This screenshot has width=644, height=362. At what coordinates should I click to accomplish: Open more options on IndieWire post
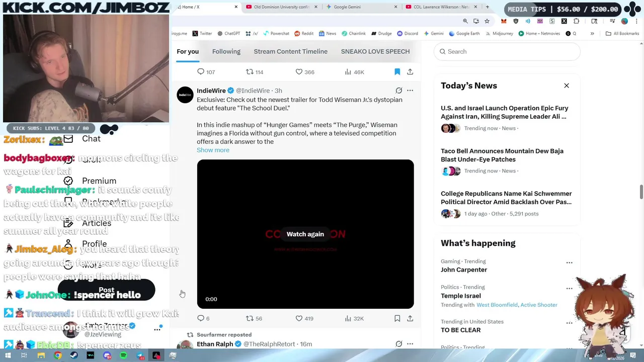tap(410, 90)
